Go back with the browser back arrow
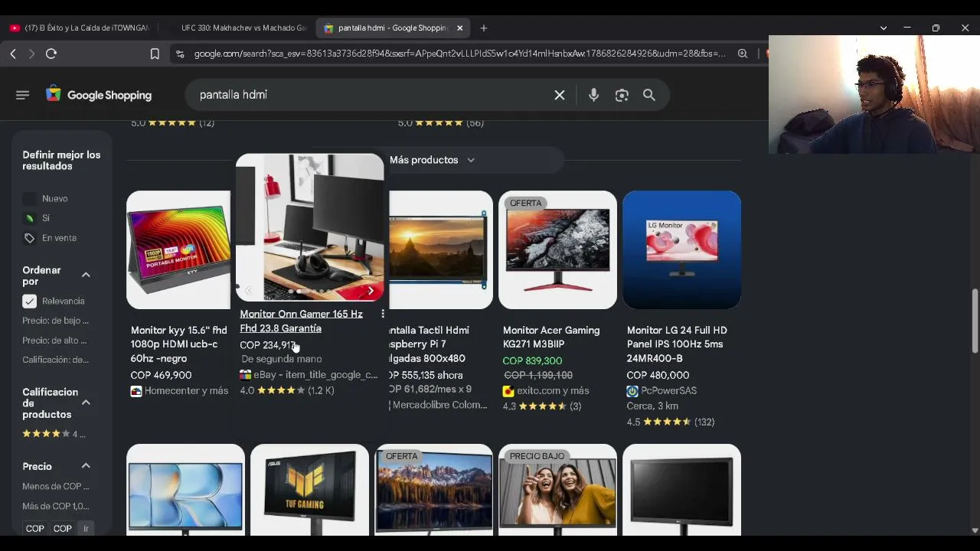980x551 pixels. click(x=13, y=54)
